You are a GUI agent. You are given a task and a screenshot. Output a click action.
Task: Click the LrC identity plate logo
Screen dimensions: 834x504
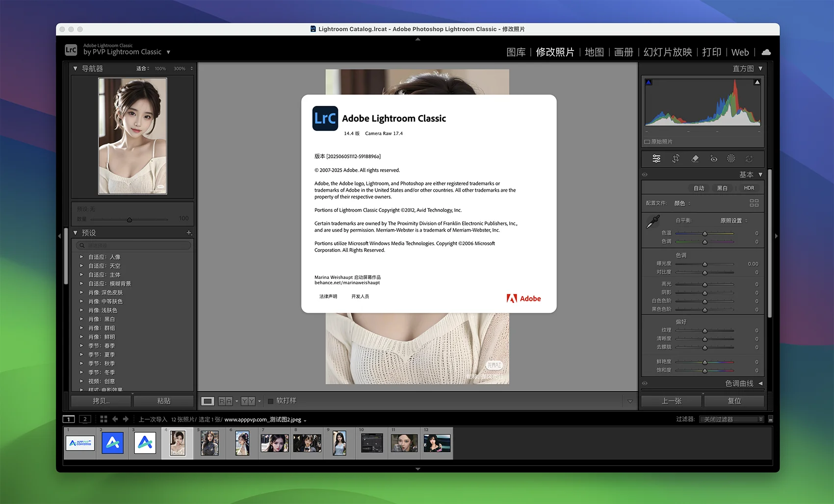point(71,50)
